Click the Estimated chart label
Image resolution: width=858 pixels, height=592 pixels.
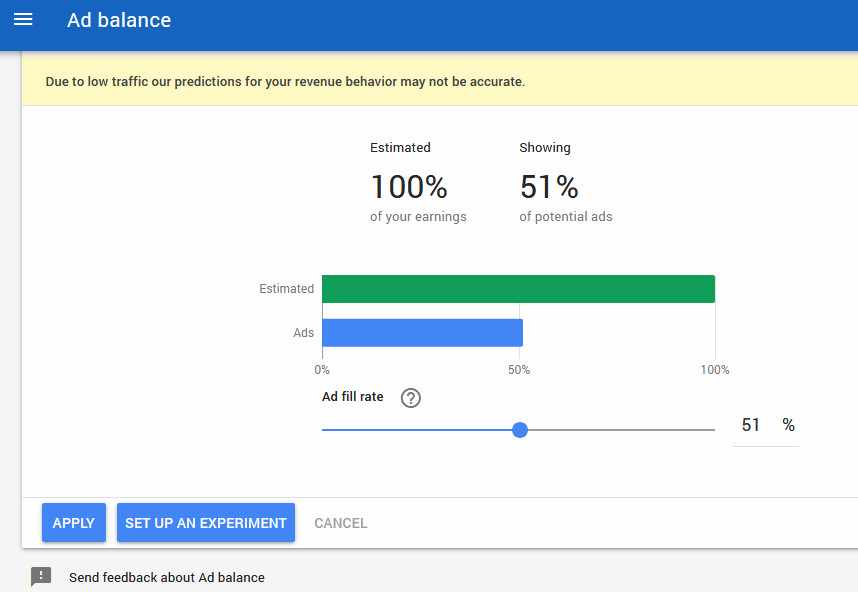286,288
